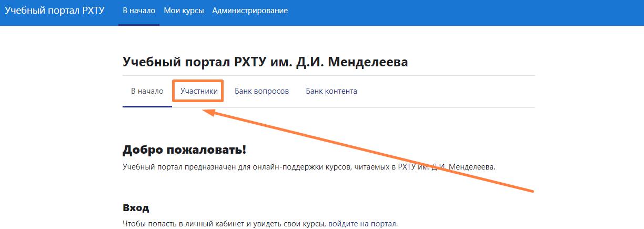Open the Администрирование menu item

tap(250, 11)
